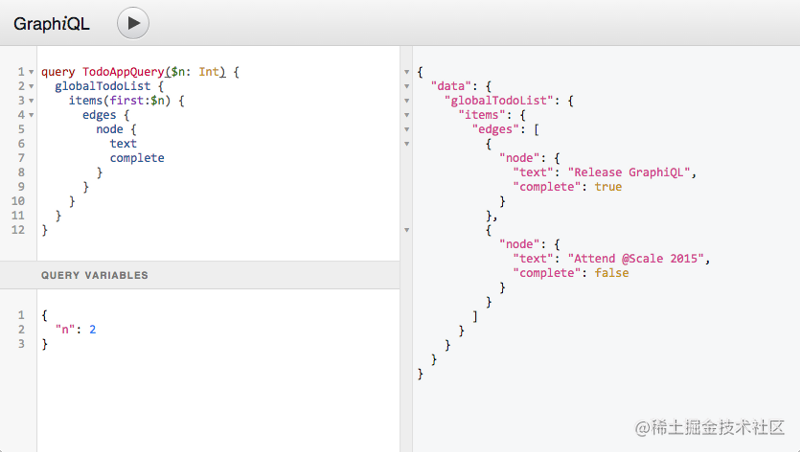Click the Int type in the query signature

pos(209,72)
